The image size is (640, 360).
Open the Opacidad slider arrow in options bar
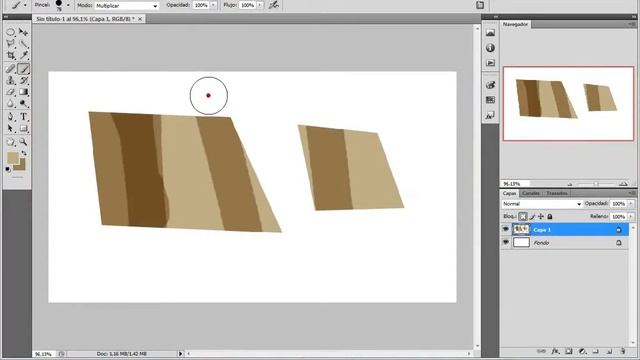[213, 5]
